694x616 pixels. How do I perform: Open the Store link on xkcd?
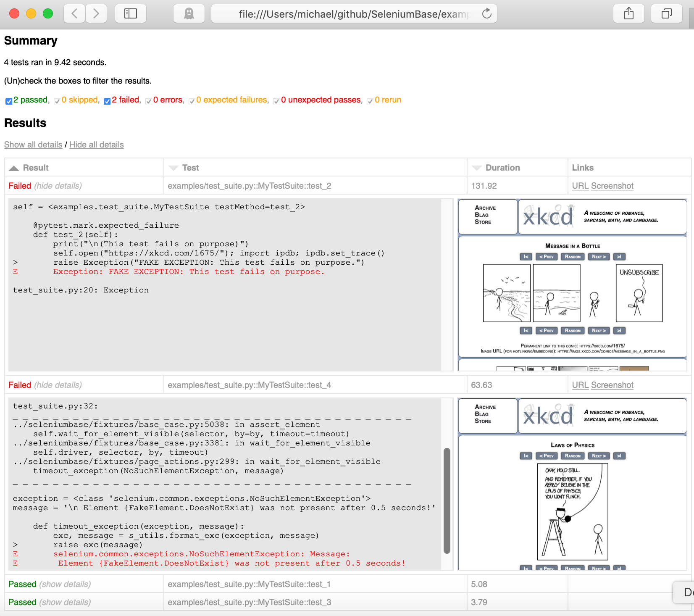click(x=482, y=222)
